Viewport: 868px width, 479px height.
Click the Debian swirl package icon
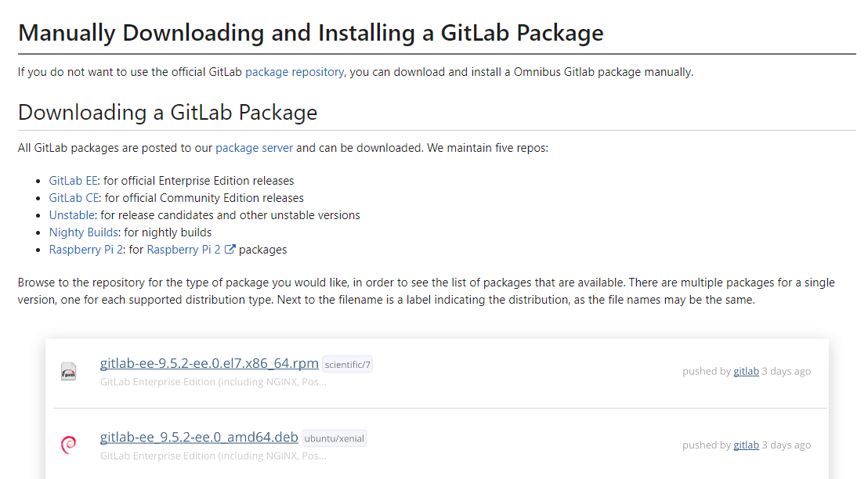[69, 444]
